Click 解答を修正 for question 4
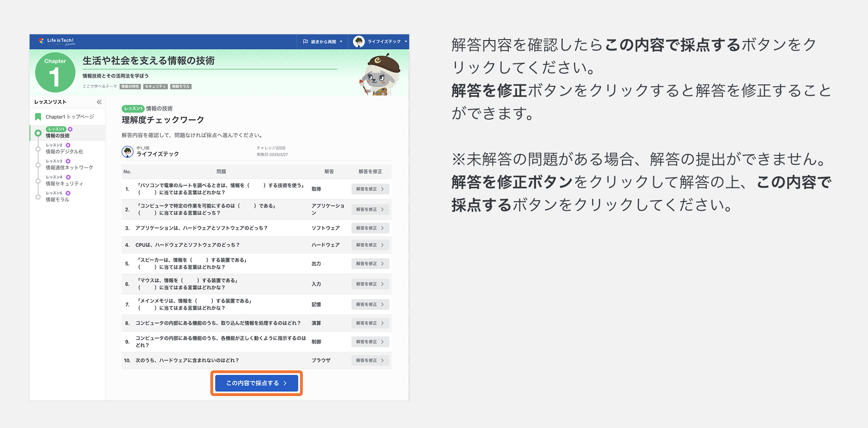Image resolution: width=868 pixels, height=428 pixels. (370, 245)
